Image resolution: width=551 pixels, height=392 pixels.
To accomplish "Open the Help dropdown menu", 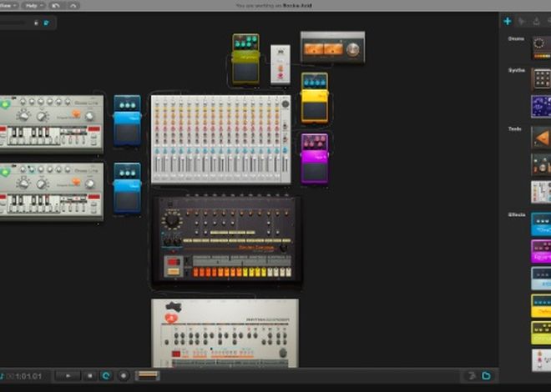I will point(33,6).
